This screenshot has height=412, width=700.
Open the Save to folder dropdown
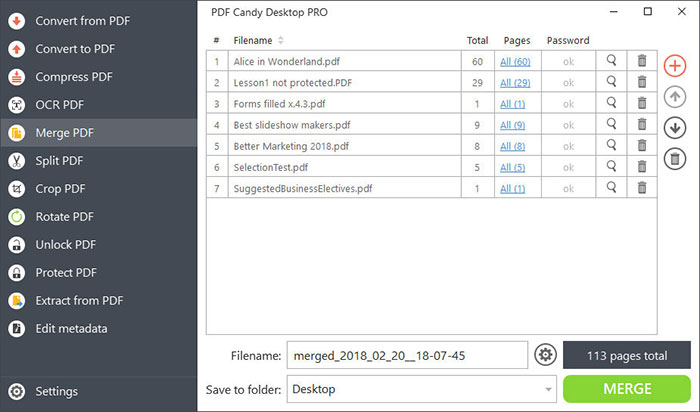(422, 389)
